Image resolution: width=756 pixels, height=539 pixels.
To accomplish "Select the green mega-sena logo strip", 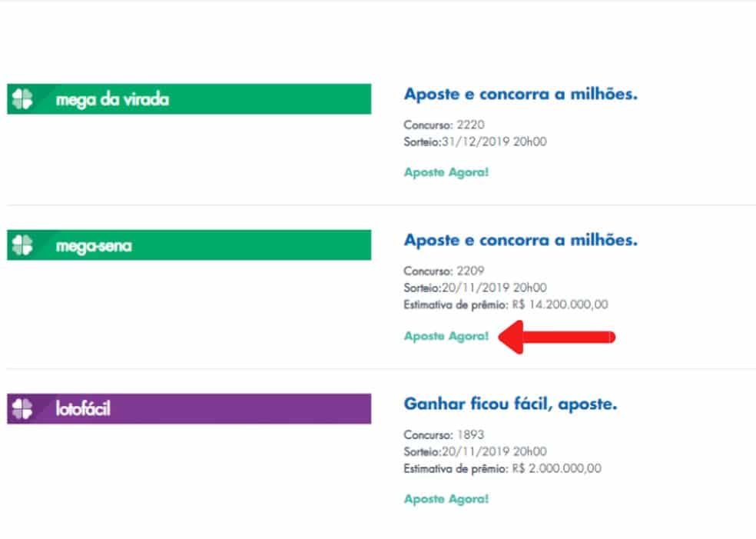I will pos(188,245).
